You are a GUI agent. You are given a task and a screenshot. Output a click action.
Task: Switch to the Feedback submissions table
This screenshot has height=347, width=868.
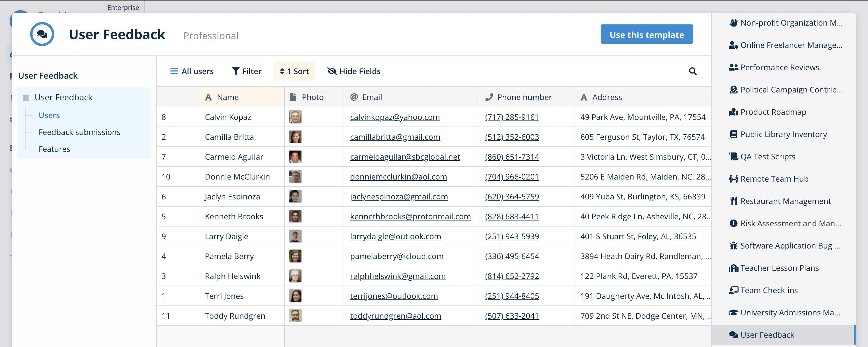point(80,132)
